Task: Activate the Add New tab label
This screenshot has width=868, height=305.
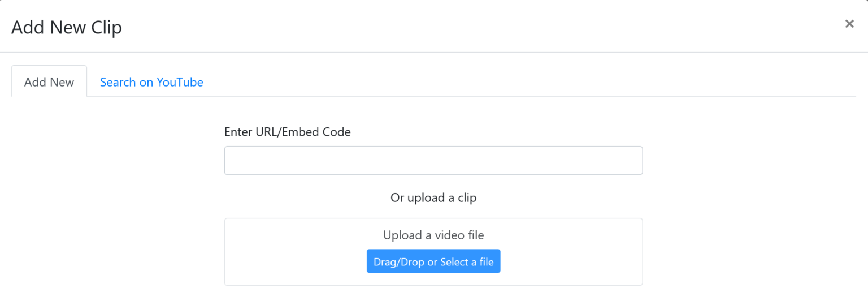Action: (x=49, y=82)
